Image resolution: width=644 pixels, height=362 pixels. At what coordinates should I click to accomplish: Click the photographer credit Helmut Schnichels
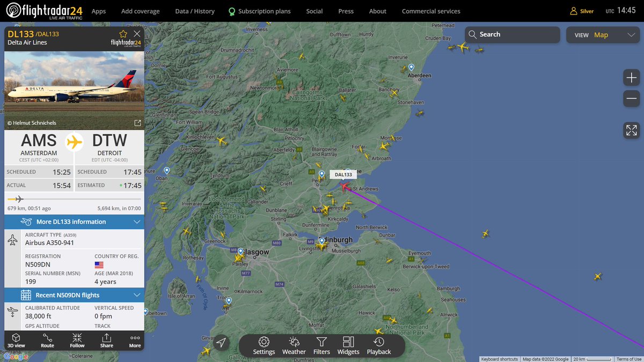[x=32, y=123]
